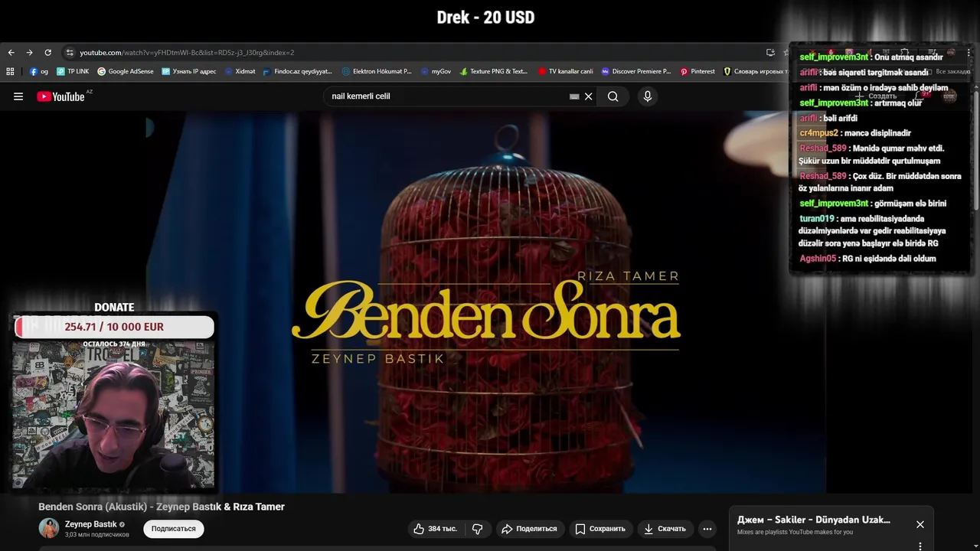This screenshot has width=980, height=551.
Task: Open the TV kanallar canli bookmark
Action: click(565, 71)
